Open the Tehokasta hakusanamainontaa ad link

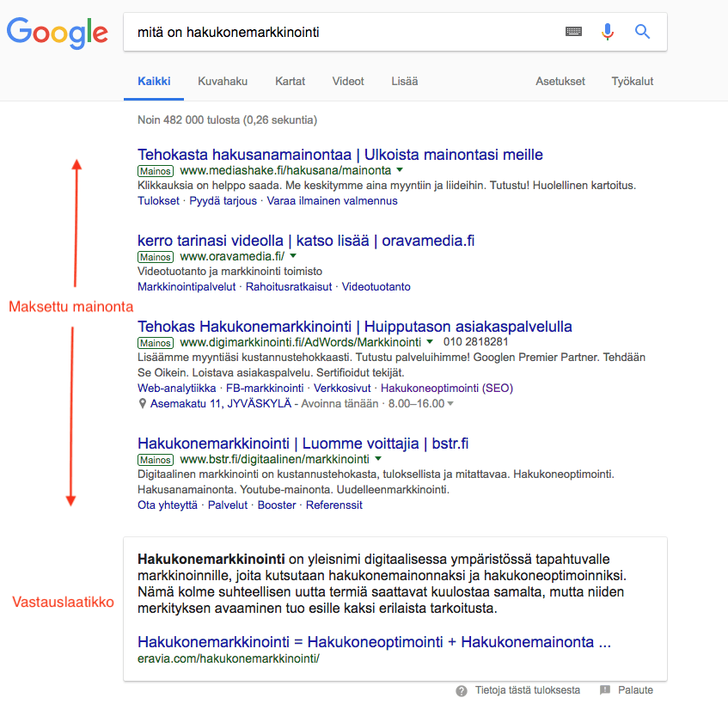coord(340,155)
